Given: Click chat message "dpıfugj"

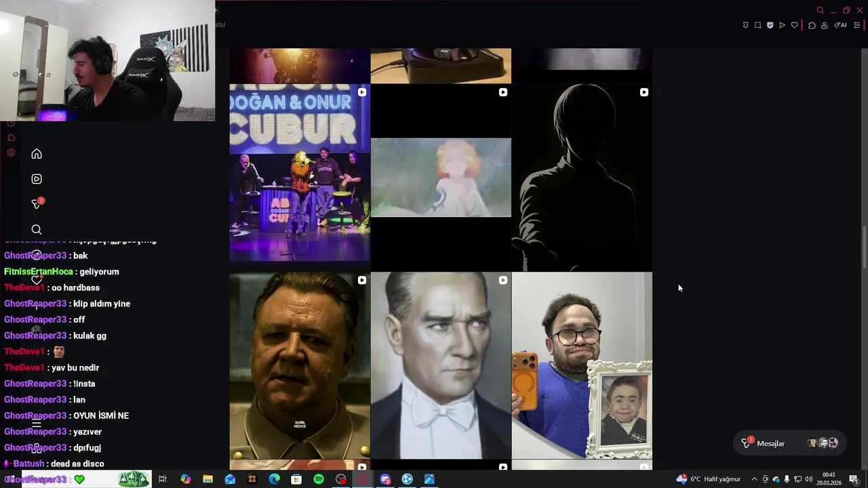Looking at the screenshot, I should 87,448.
